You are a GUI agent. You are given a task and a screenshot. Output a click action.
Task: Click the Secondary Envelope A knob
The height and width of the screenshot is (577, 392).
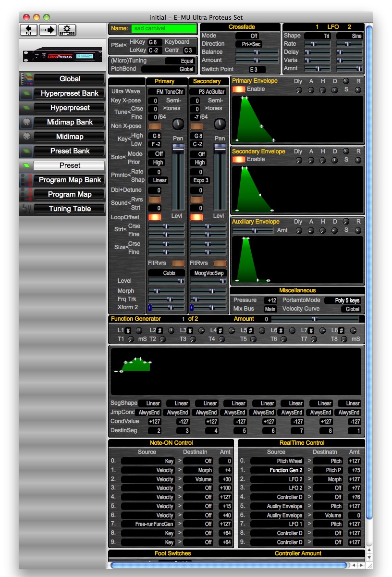click(x=311, y=160)
